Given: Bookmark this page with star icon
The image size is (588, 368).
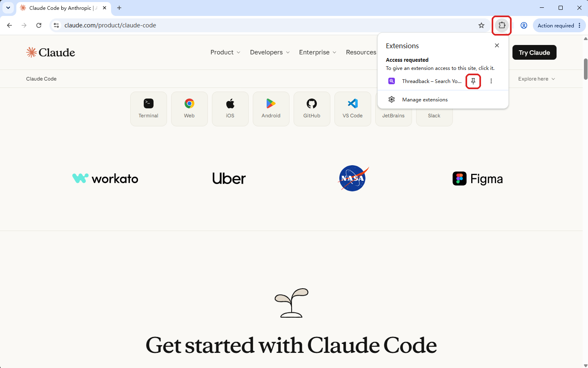Looking at the screenshot, I should pos(481,25).
